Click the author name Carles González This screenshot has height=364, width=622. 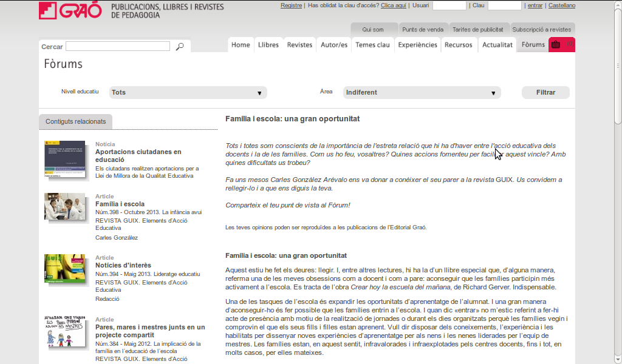tap(117, 238)
